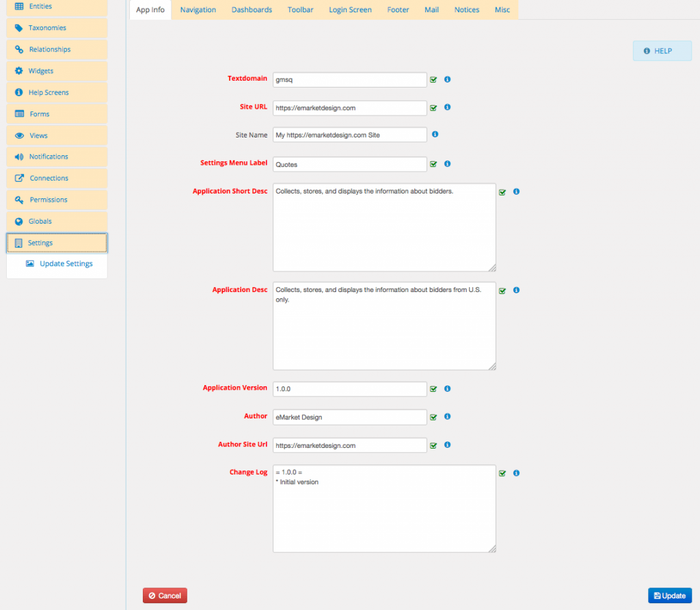This screenshot has height=610, width=700.
Task: Click inside the Site Name input field
Action: 349,134
